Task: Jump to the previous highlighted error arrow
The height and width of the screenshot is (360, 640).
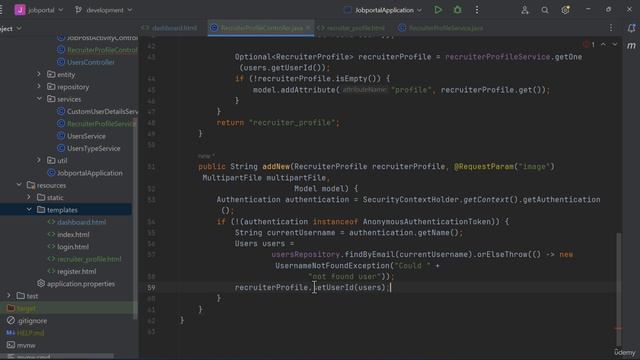Action: (x=603, y=44)
